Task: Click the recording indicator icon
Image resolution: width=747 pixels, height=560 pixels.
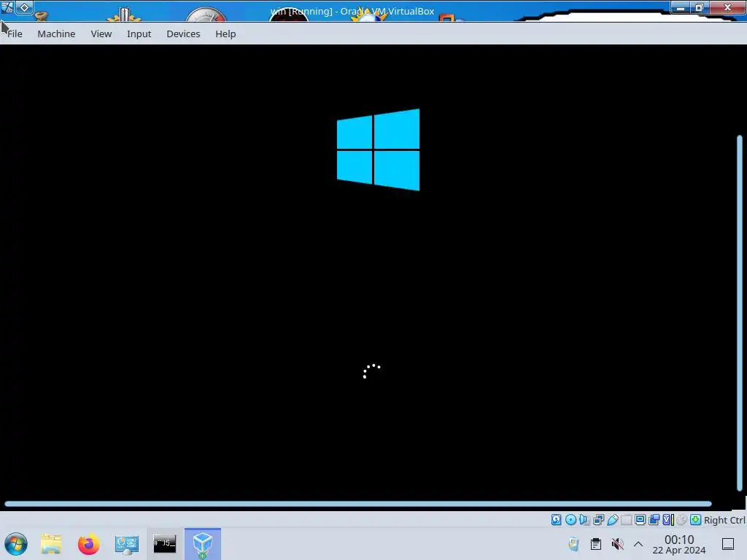Action: pos(654,519)
